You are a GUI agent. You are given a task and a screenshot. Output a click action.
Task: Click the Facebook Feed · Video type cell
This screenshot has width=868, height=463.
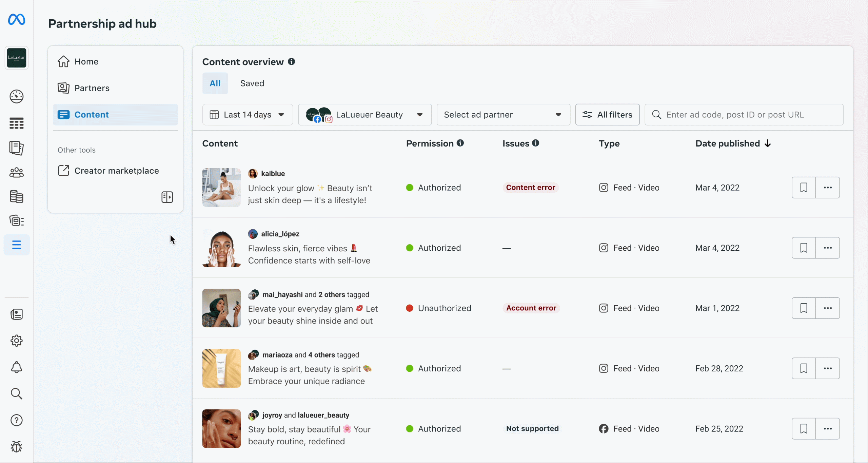629,429
